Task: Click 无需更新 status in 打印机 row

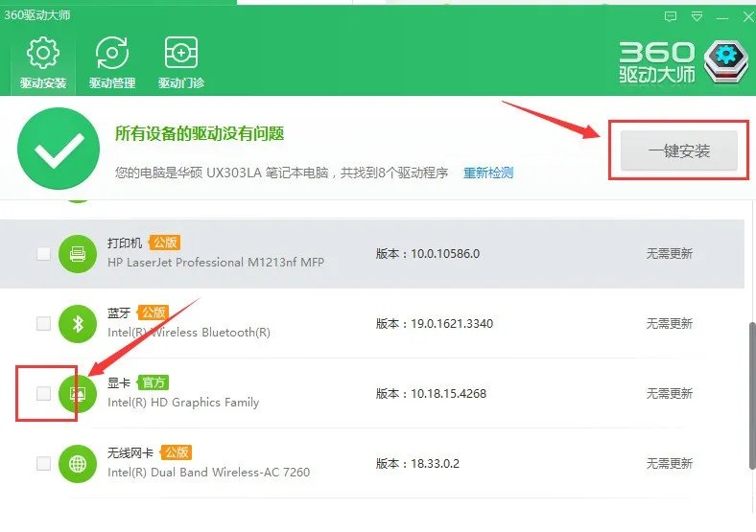Action: tap(670, 253)
